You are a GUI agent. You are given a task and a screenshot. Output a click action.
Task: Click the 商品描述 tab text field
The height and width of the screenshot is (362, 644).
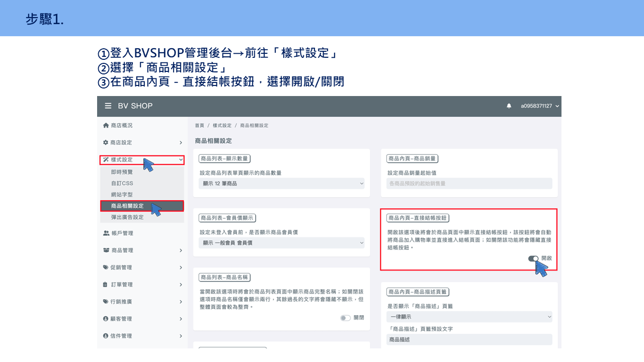pos(469,340)
